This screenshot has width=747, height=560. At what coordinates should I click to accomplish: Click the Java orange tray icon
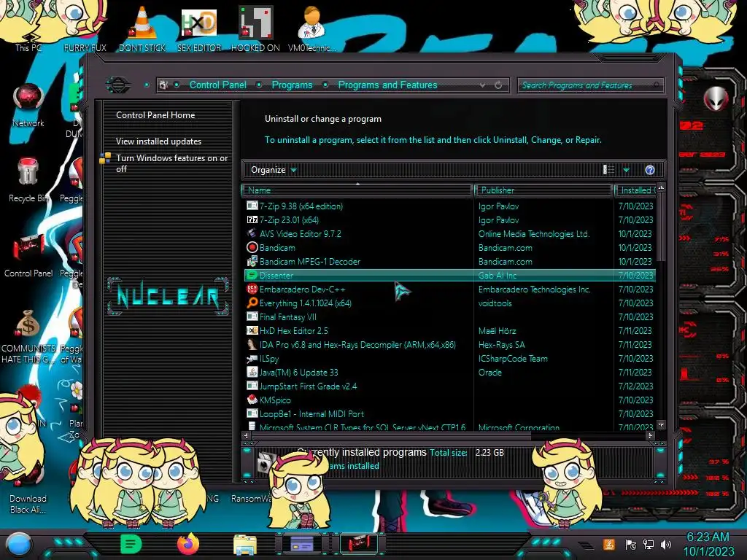pos(609,544)
